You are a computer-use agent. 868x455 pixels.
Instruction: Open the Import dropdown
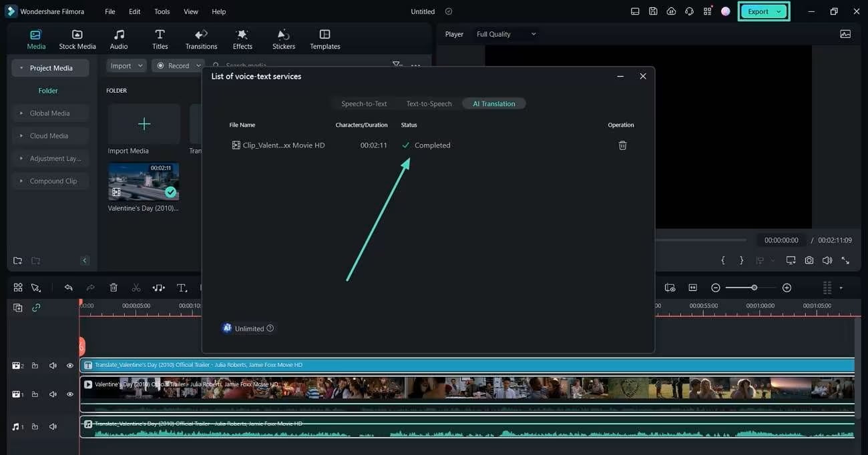[126, 65]
